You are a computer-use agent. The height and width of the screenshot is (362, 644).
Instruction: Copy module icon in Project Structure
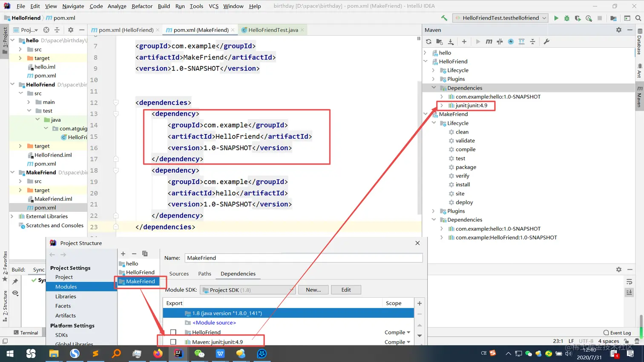click(x=145, y=254)
